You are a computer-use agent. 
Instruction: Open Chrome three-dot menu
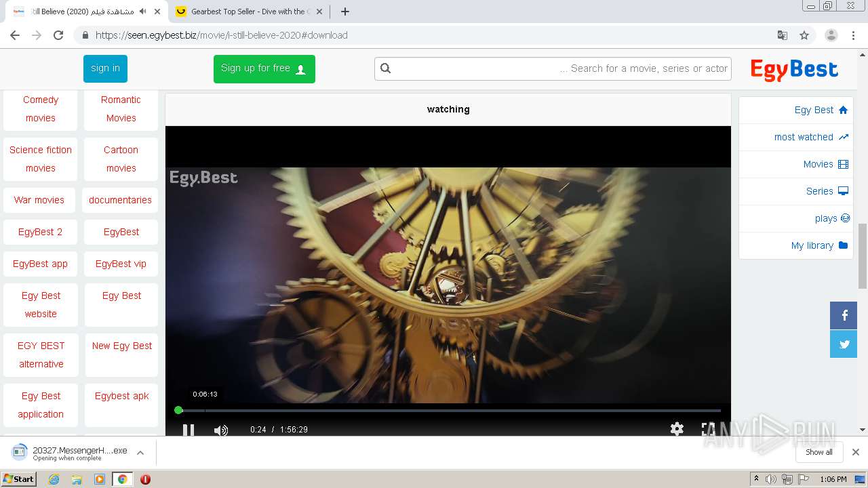point(854,35)
